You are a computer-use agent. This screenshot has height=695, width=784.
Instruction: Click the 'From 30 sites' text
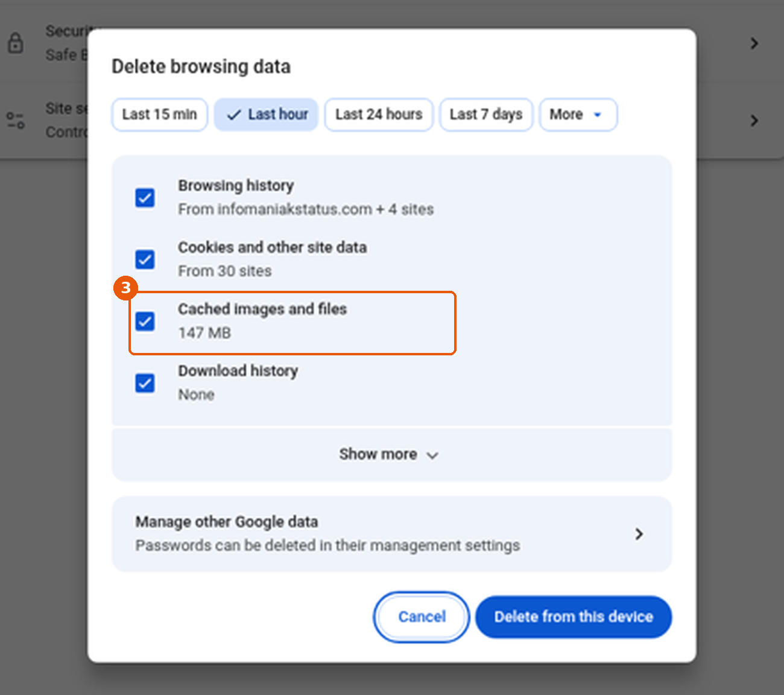point(224,271)
